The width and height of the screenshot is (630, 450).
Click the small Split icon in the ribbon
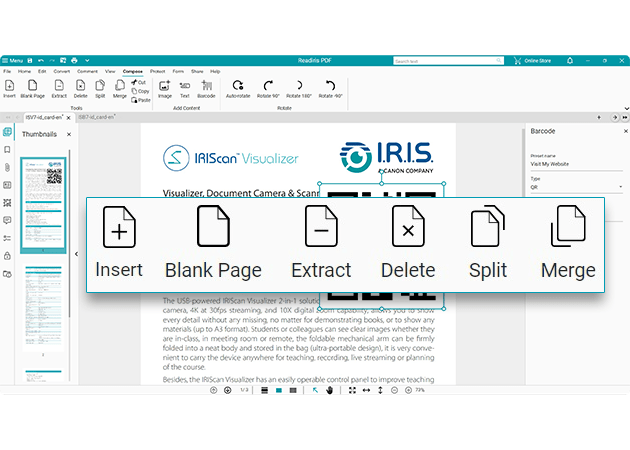pyautogui.click(x=100, y=86)
